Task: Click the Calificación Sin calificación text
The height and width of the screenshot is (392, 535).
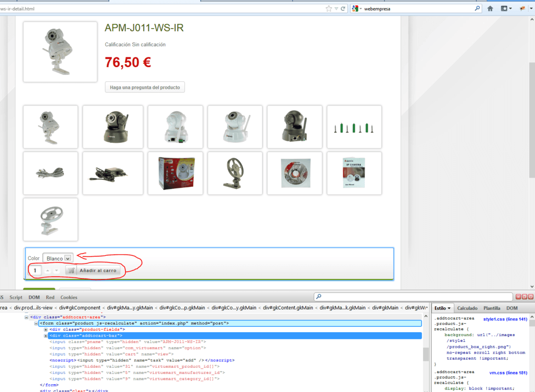Action: tap(135, 44)
